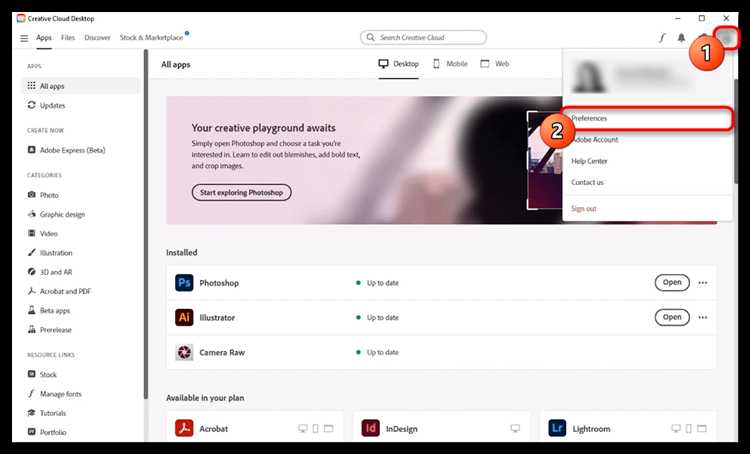The image size is (750, 454).
Task: Open more options for Photoshop
Action: pyautogui.click(x=703, y=283)
